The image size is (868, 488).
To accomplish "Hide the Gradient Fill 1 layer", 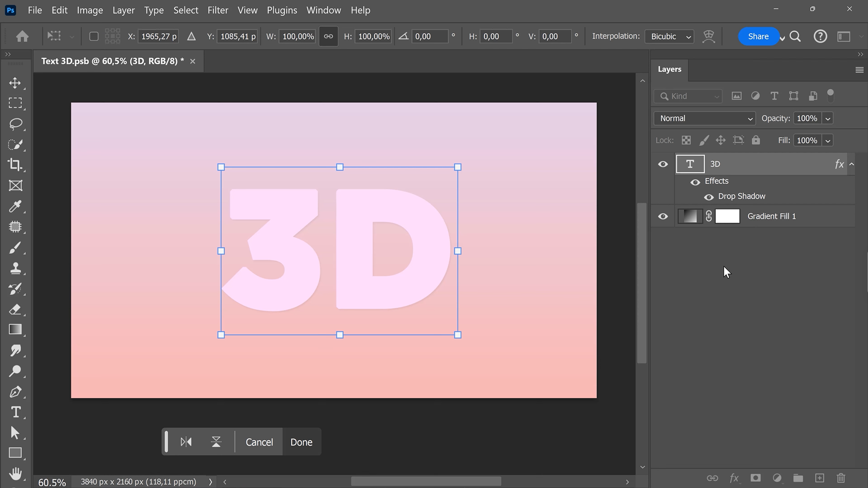I will 663,216.
